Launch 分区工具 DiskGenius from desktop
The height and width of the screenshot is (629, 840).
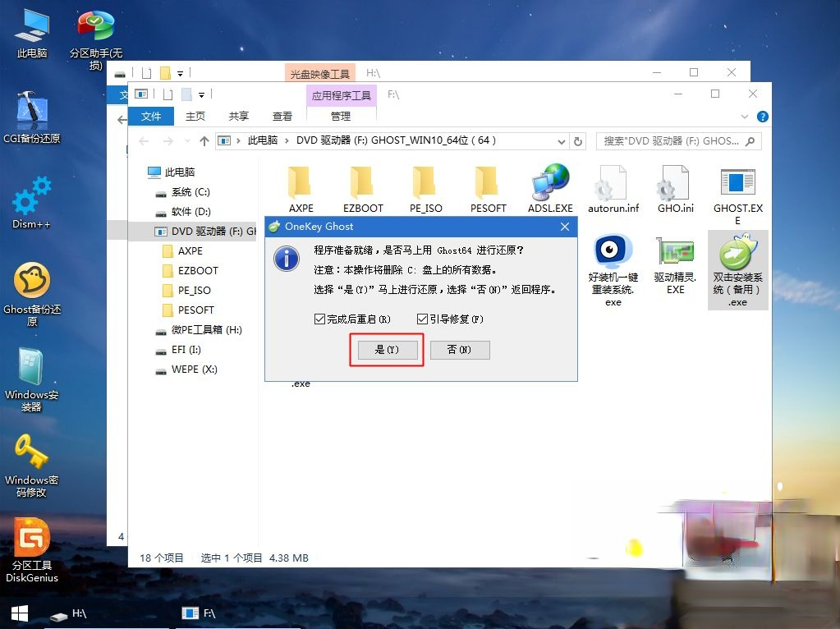[x=31, y=550]
